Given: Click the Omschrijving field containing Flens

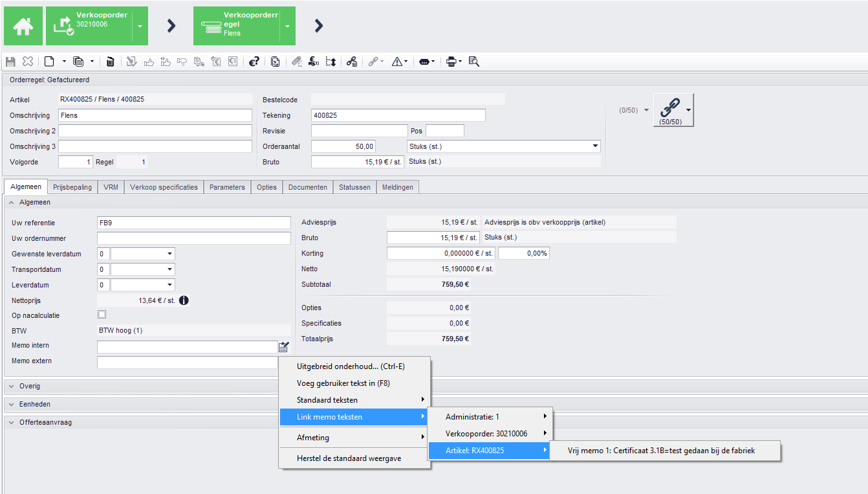Looking at the screenshot, I should (x=155, y=115).
